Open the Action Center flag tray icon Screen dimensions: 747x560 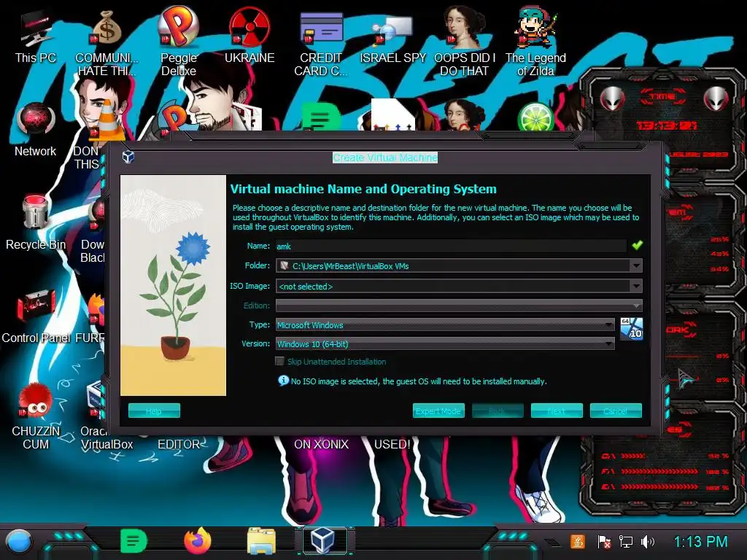(603, 542)
